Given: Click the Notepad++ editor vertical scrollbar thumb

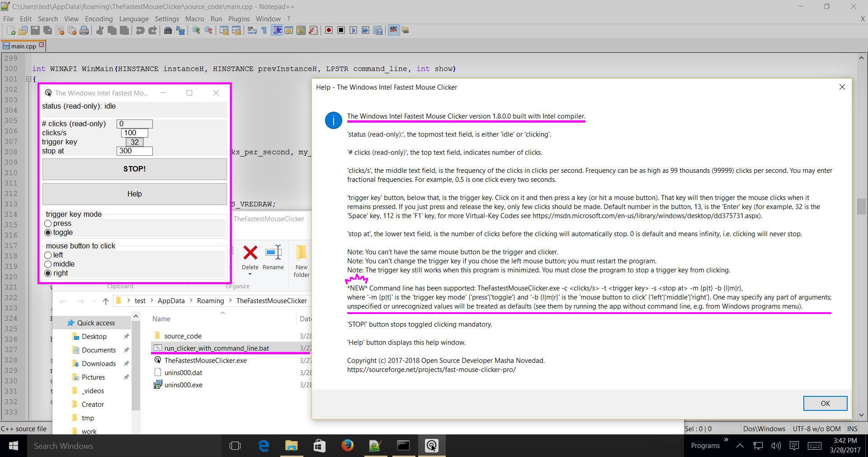Looking at the screenshot, I should pyautogui.click(x=861, y=207).
